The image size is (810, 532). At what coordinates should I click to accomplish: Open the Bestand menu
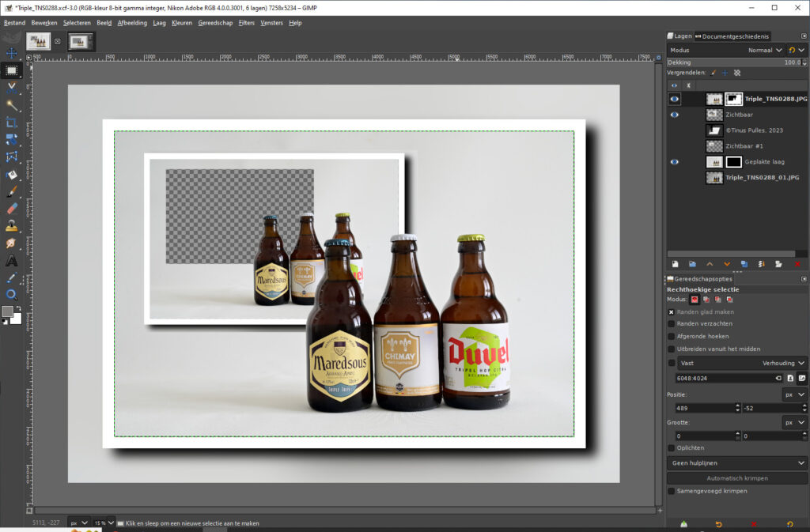pyautogui.click(x=14, y=23)
